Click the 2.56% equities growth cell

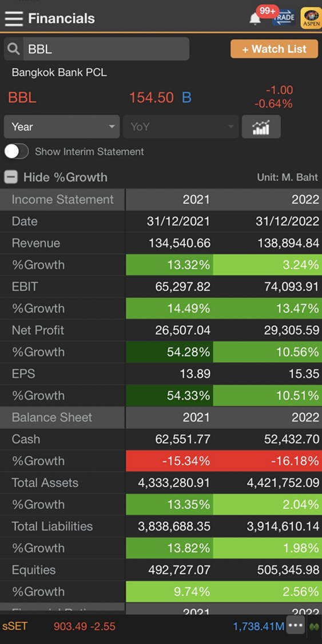click(x=267, y=591)
